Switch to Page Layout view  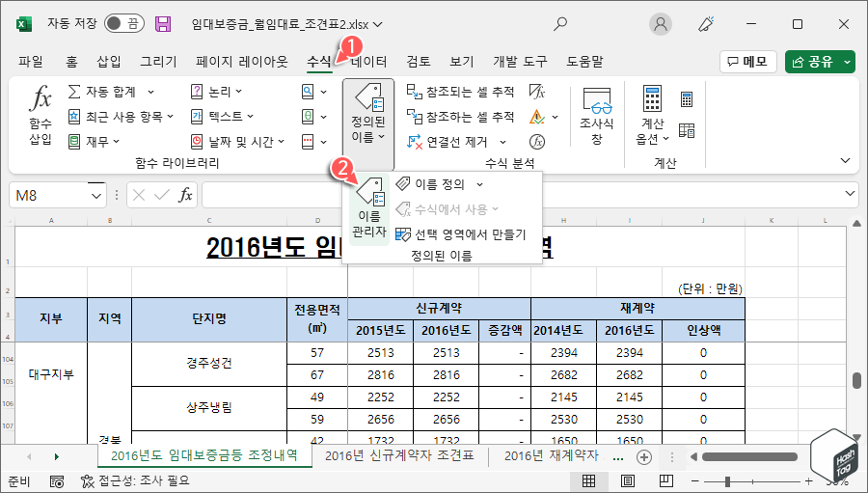(627, 480)
